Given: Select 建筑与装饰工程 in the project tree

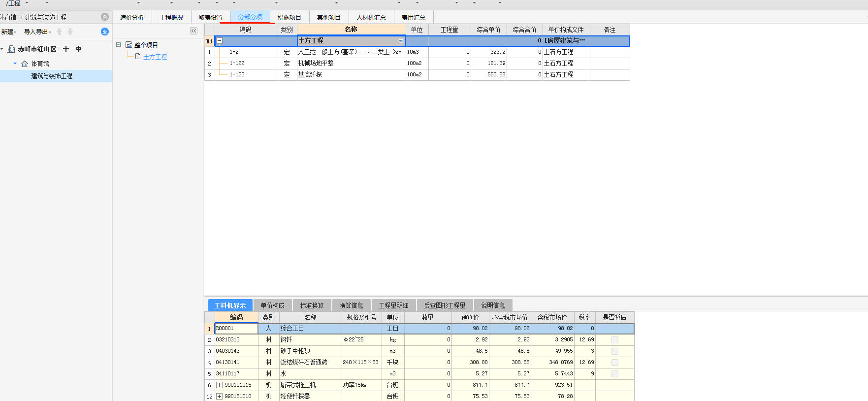Looking at the screenshot, I should click(x=52, y=76).
